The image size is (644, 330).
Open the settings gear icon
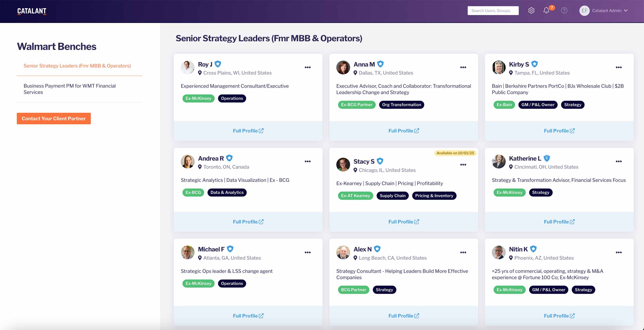[x=531, y=11]
